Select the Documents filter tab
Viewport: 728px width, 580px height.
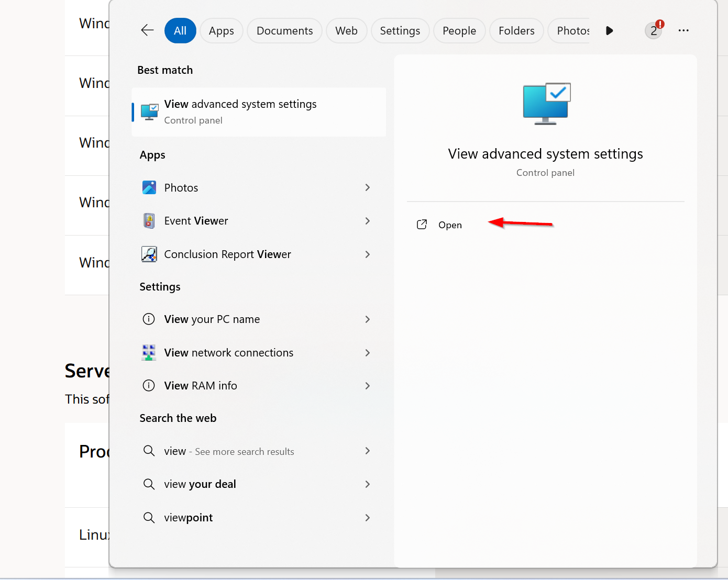pyautogui.click(x=284, y=31)
